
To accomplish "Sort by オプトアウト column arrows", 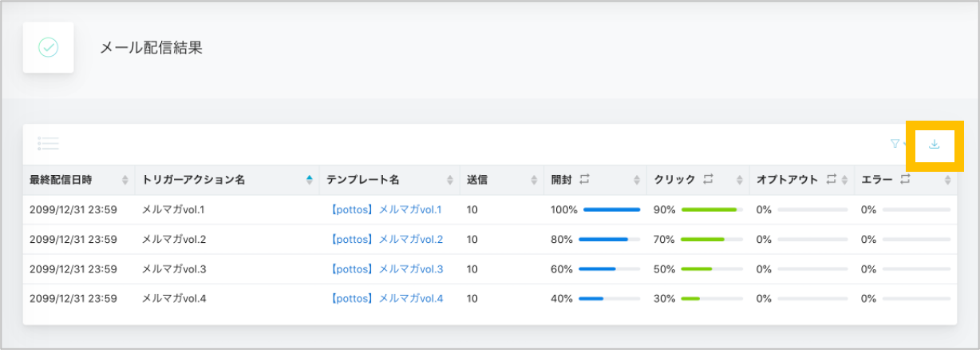I will tap(844, 180).
